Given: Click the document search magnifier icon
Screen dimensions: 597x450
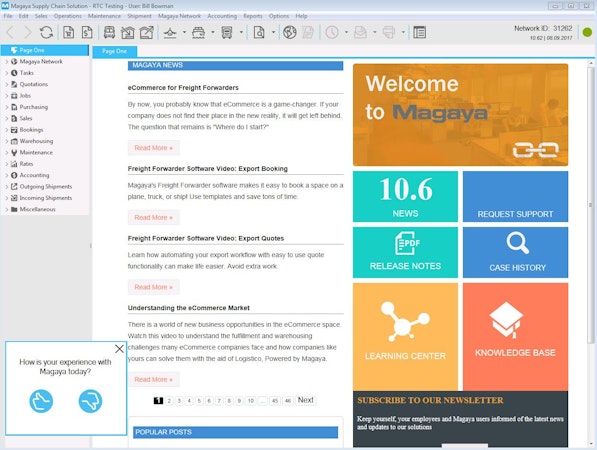Looking at the screenshot, I should point(259,32).
